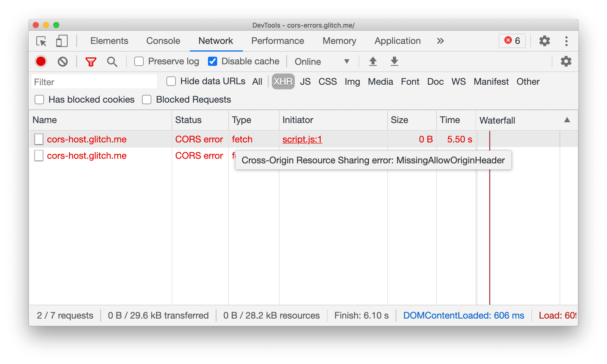Screen dimensions: 607x364
Task: Open the Filter input field
Action: [x=94, y=82]
